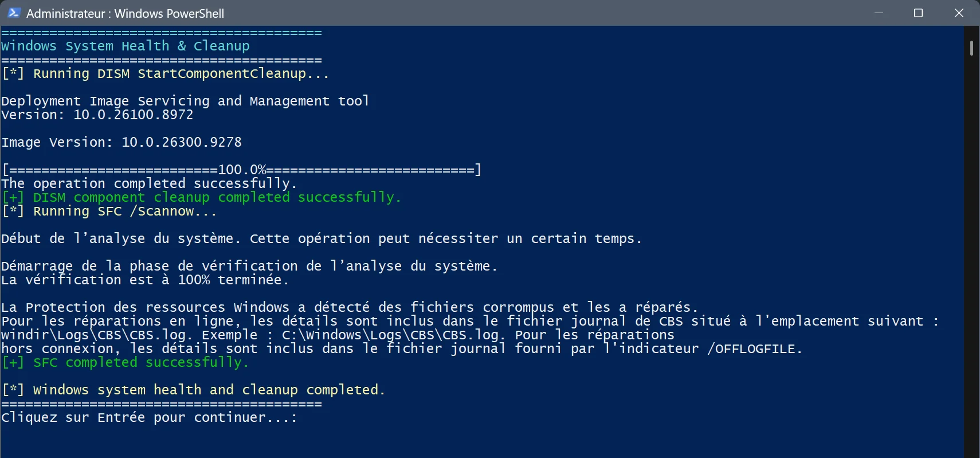Click the DISM progress bar 100.0% text
The height and width of the screenshot is (458, 980).
click(241, 170)
